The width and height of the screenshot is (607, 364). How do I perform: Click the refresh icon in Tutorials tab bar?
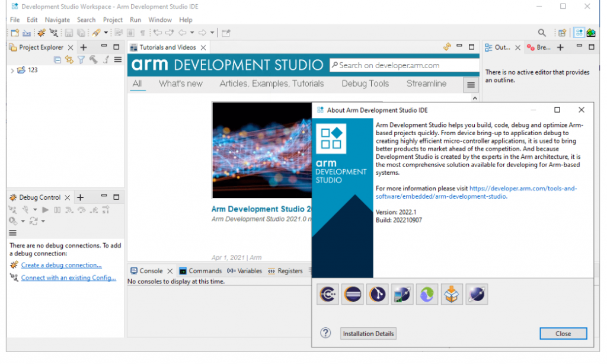coord(447,47)
